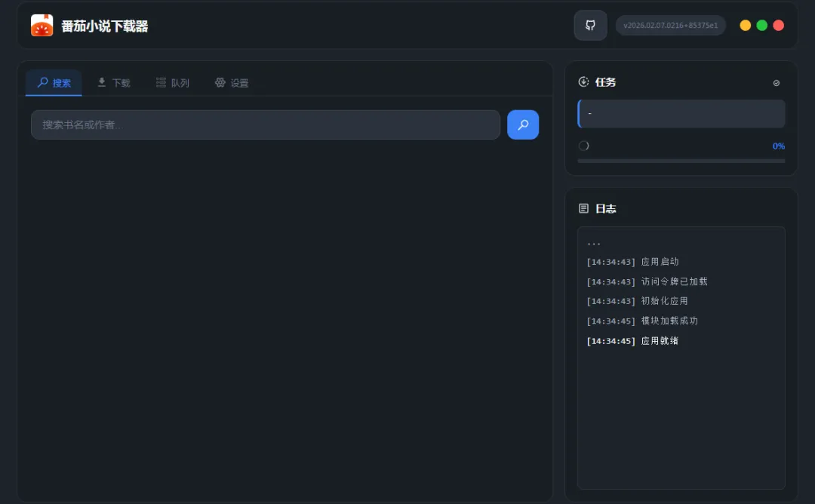Click the version label v2026.02.07.0216

coord(671,26)
